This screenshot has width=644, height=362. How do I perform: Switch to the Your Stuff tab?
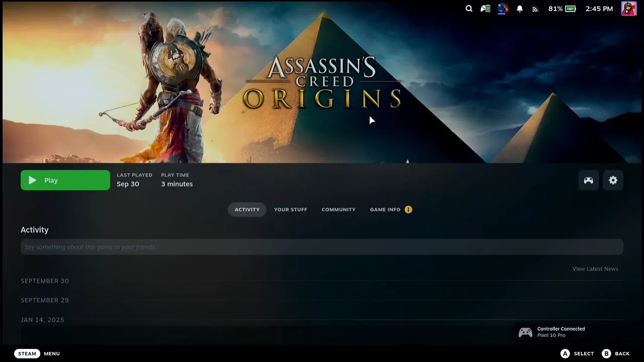pos(290,209)
